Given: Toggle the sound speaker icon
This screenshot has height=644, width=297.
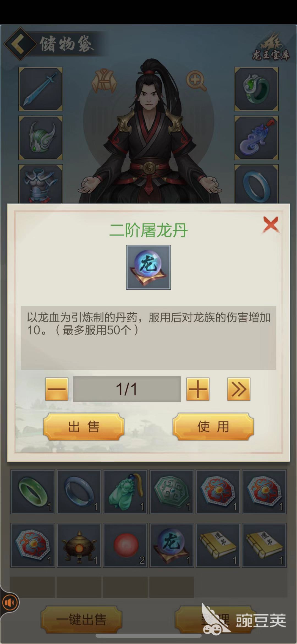Looking at the screenshot, I should 10,603.
